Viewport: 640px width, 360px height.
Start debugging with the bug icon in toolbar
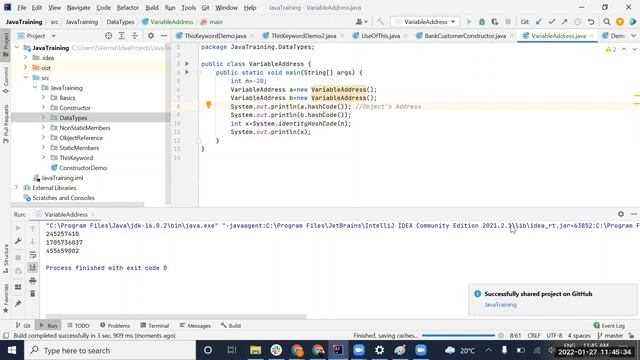[482, 22]
